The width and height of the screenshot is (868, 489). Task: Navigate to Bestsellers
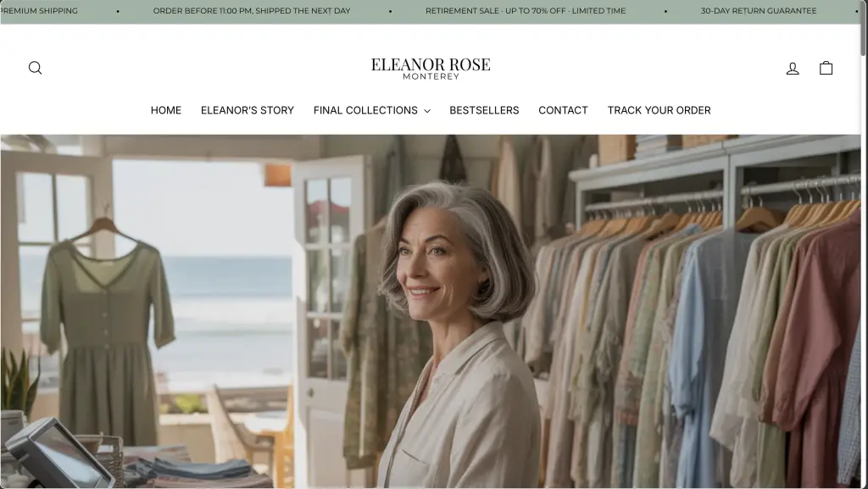[484, 110]
